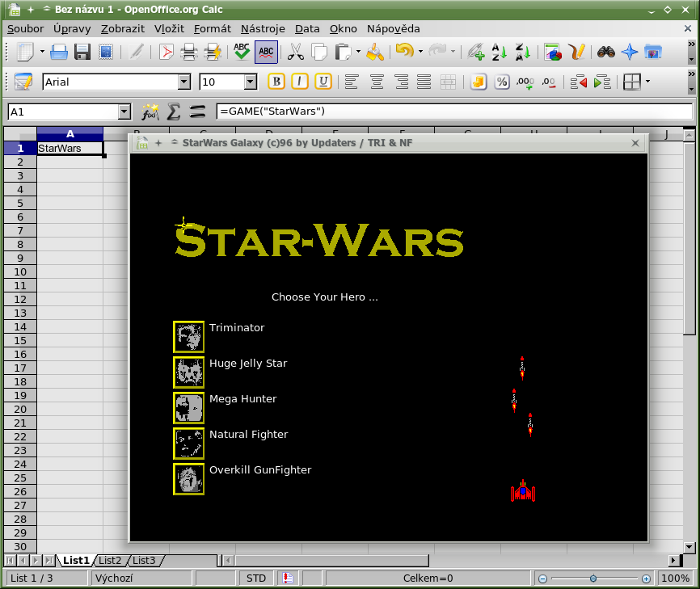Open the Formát menu
Image resolution: width=700 pixels, height=589 pixels.
(x=212, y=29)
